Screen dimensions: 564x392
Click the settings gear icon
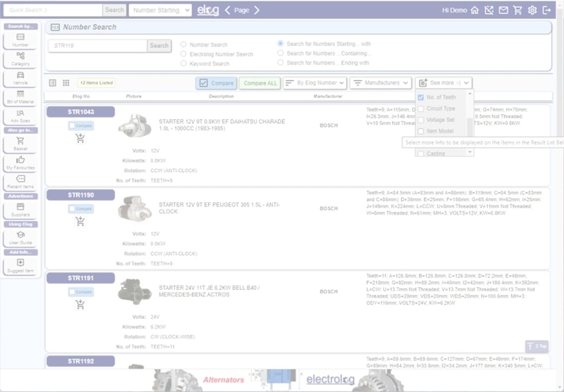[x=532, y=11]
